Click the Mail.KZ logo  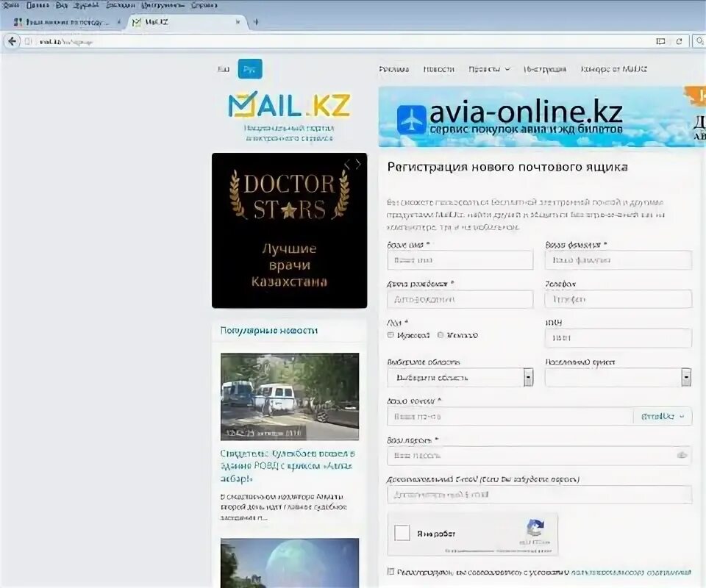tap(289, 105)
